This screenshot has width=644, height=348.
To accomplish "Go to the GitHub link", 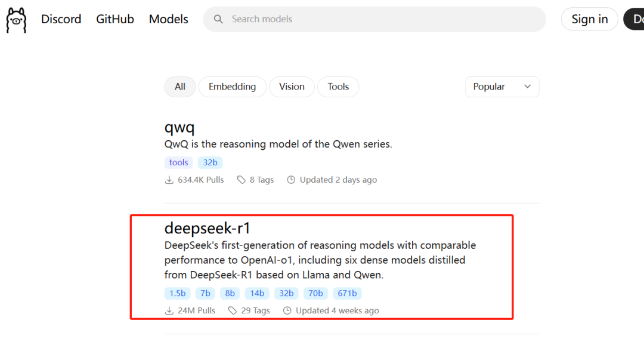I will 115,19.
